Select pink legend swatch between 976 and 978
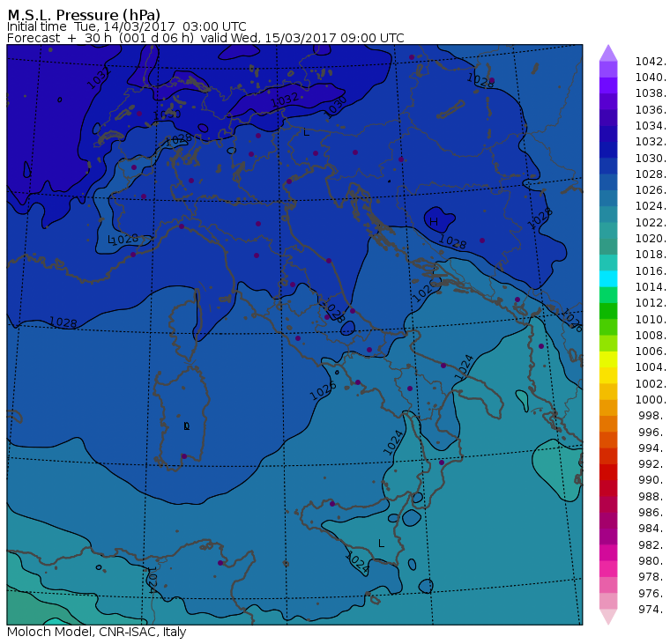Viewport: 670px width, 644px height. [x=608, y=585]
